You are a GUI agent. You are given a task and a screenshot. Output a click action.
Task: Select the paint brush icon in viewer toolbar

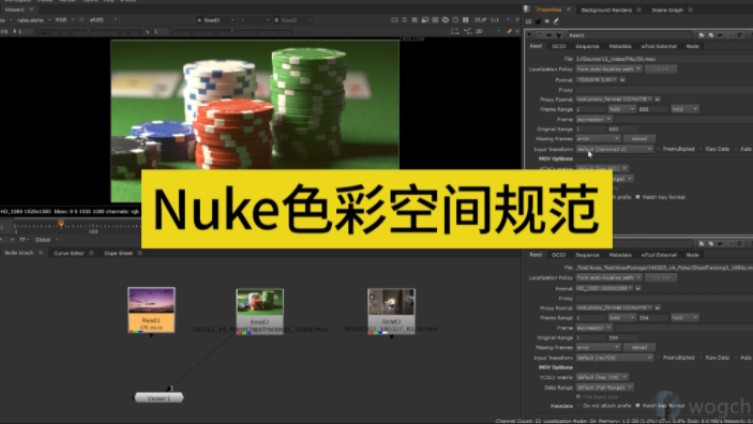pos(509,31)
